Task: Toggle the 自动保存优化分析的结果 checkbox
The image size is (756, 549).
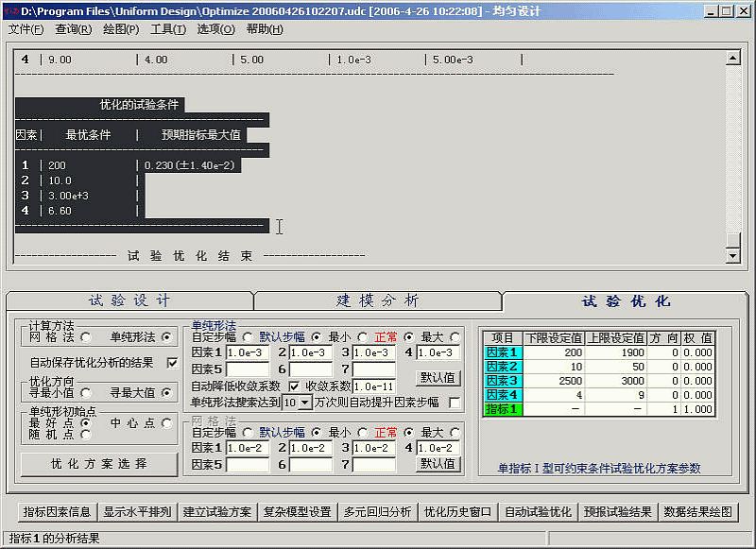Action: point(172,362)
